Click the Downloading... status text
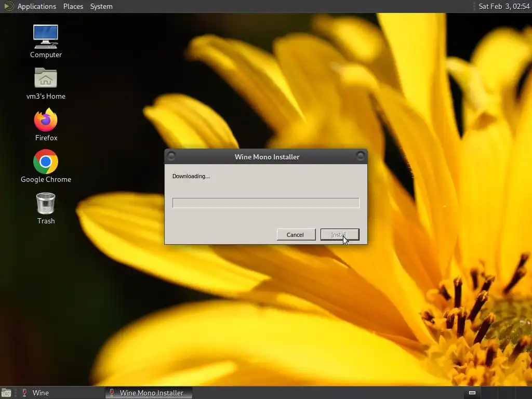The height and width of the screenshot is (399, 532). [x=191, y=176]
